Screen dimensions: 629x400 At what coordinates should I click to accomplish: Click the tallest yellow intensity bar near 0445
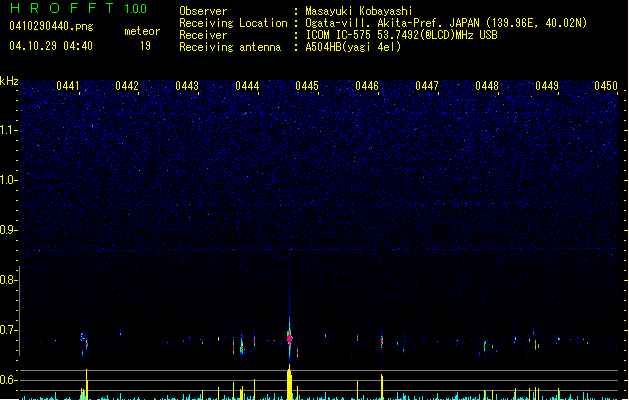[290, 382]
